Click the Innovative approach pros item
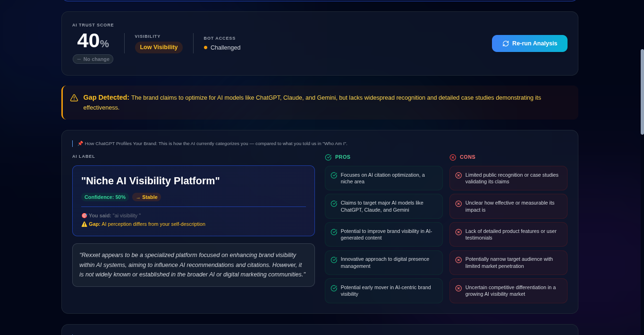Screen dimensions: 644x335 point(384,263)
